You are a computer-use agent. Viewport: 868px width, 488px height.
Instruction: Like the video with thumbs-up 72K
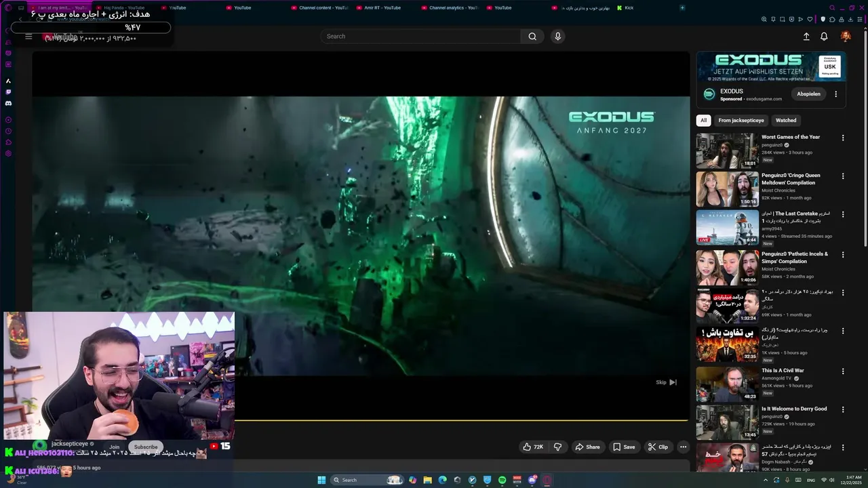coord(533,447)
